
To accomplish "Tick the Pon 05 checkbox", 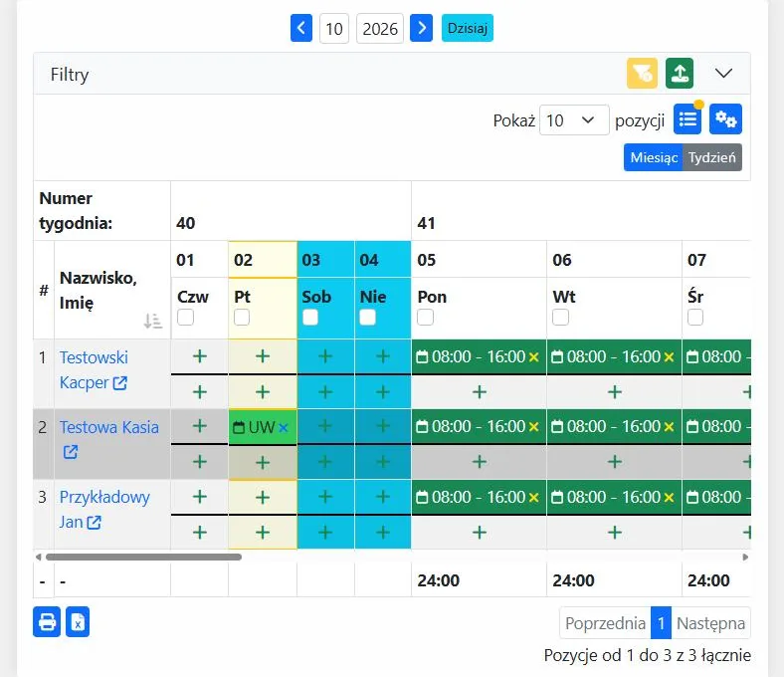I will pos(426,318).
